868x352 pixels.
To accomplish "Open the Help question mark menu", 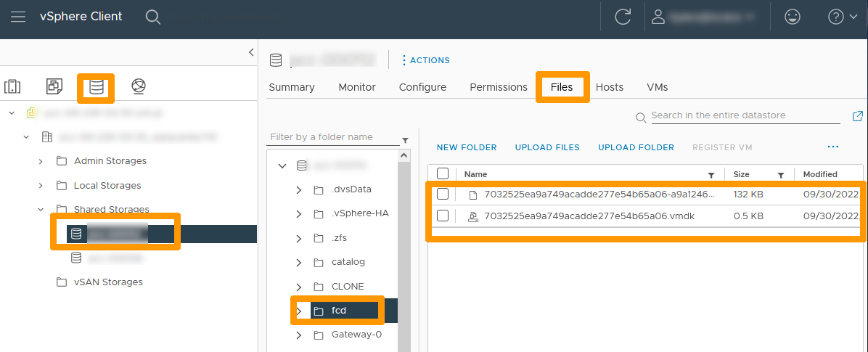I will (842, 17).
